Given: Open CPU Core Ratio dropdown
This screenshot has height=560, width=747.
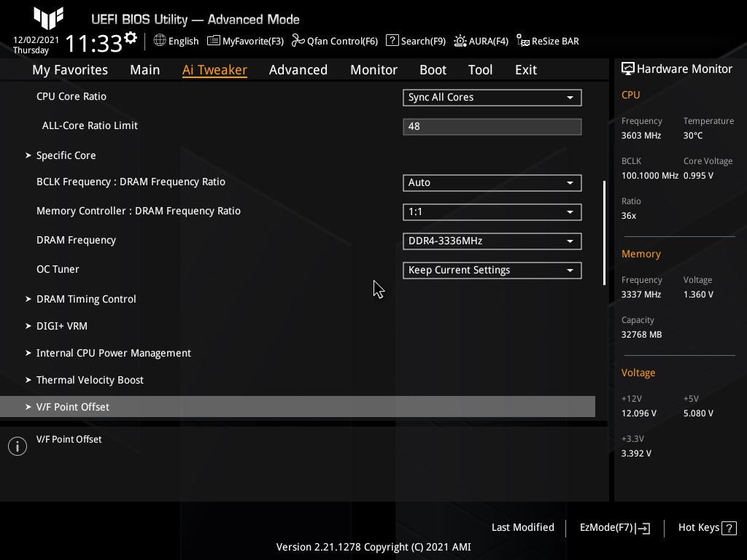Looking at the screenshot, I should [492, 98].
